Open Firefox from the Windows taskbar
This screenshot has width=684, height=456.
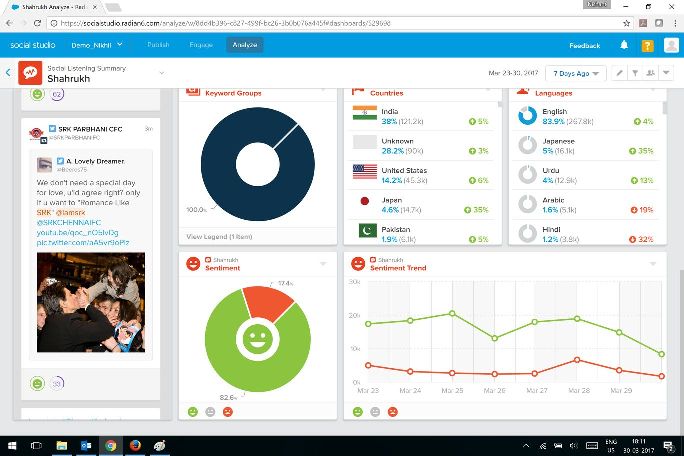134,445
